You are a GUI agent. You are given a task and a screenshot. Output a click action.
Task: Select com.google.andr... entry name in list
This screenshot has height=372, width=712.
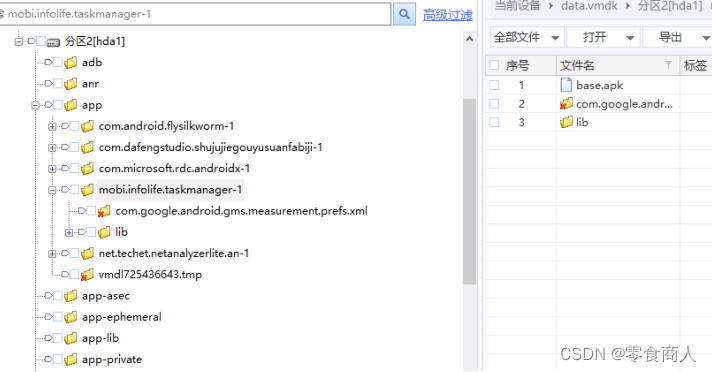(x=624, y=104)
